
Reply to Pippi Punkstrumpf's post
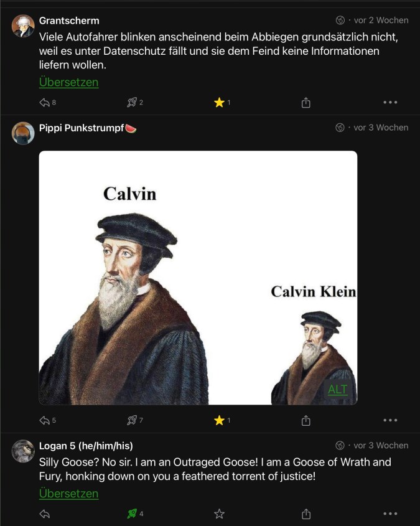(45, 421)
